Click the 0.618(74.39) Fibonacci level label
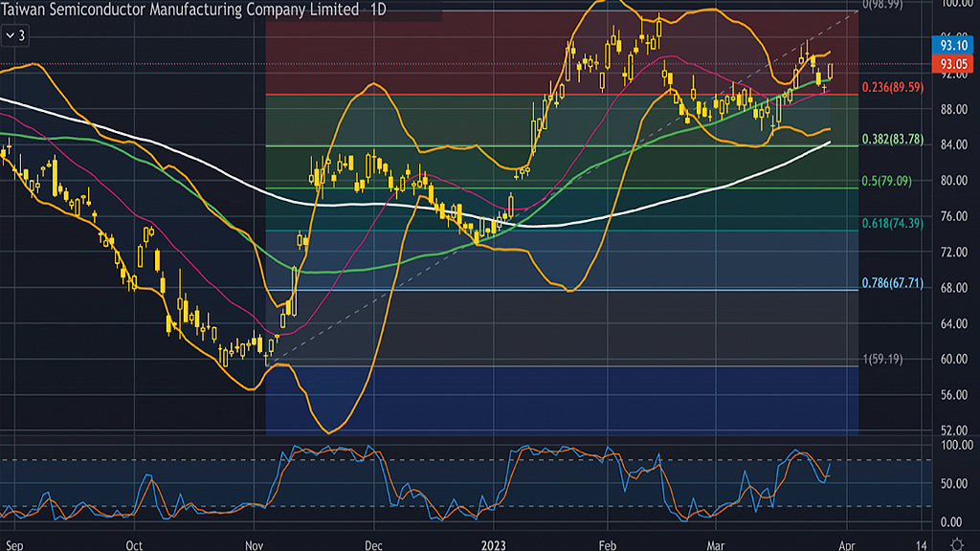Viewport: 980px width, 551px height. pyautogui.click(x=894, y=223)
